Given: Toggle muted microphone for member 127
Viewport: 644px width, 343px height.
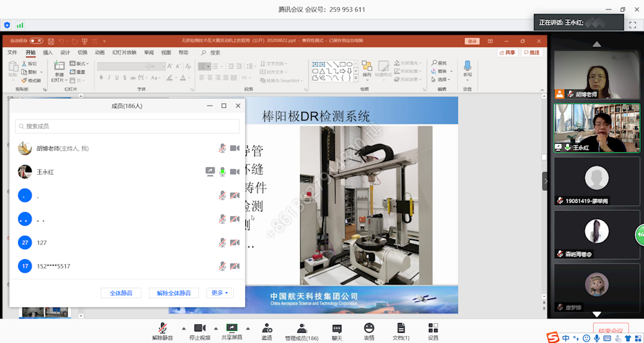Looking at the screenshot, I should click(x=222, y=242).
